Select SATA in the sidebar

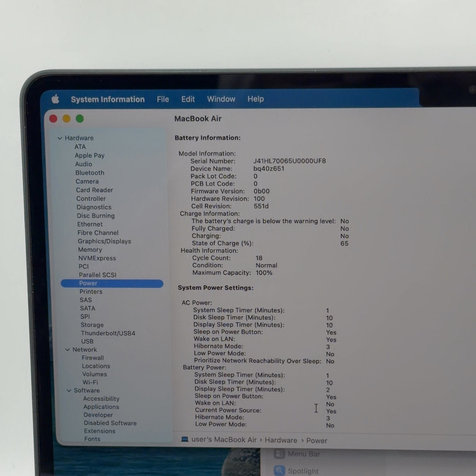88,308
